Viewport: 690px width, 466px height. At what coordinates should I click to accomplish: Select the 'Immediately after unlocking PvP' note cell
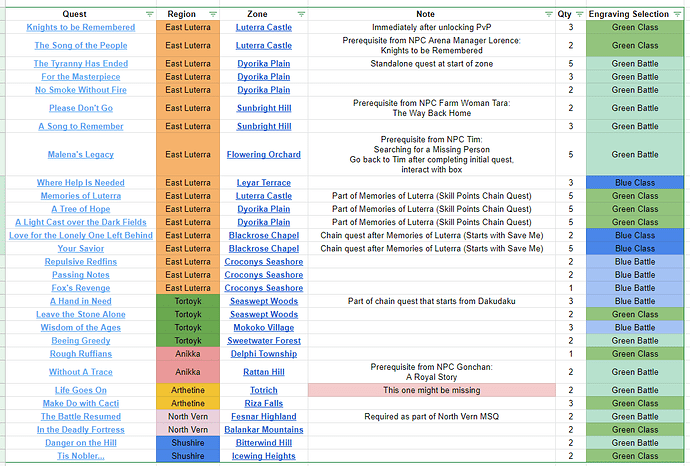click(x=432, y=27)
